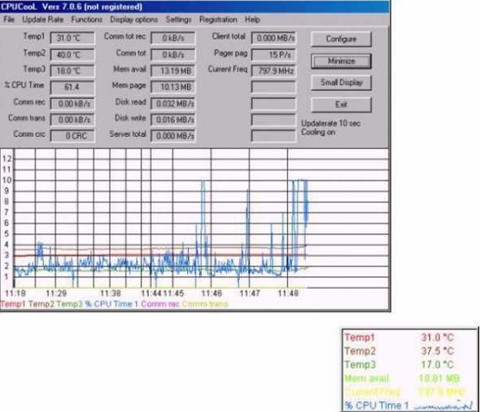Click Temp1 row in small display panel
The image size is (480, 412).
[410, 337]
